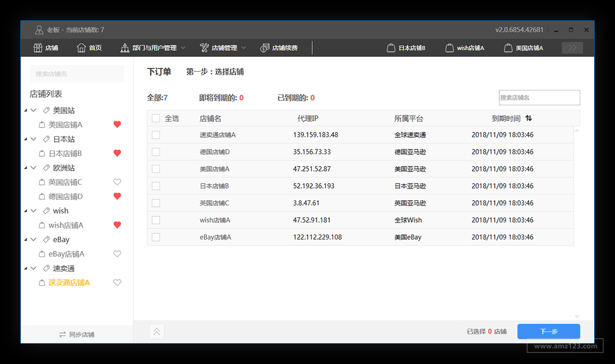This screenshot has width=615, height=364.
Task: Unfavorite 德国店铺D red heart
Action: 117,196
